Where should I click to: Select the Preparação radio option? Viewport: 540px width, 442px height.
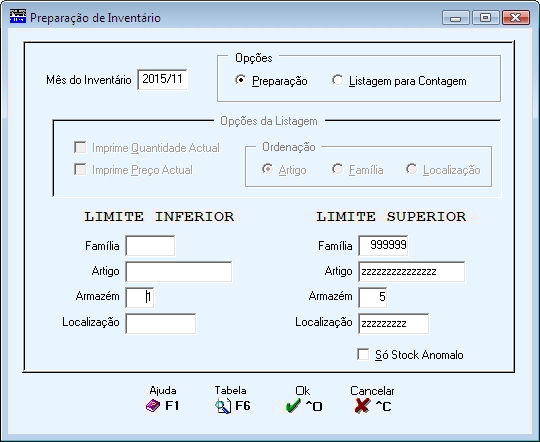[240, 80]
